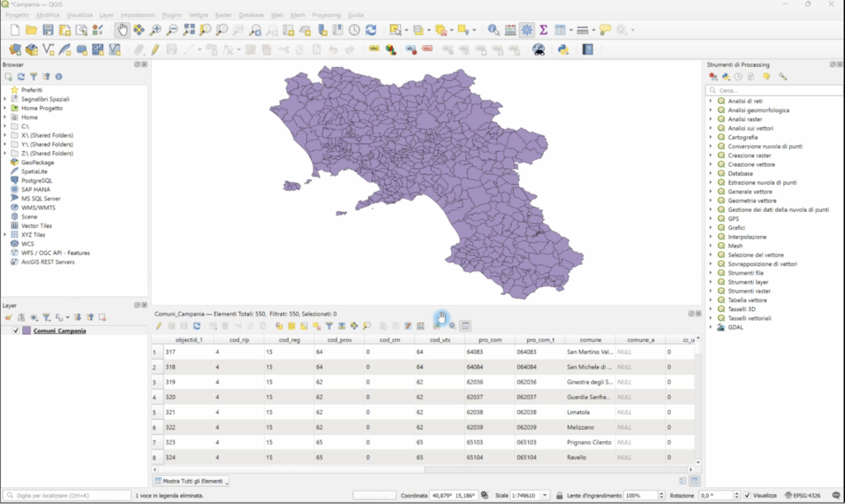
Task: Click the Map Tips speech bubble icon
Action: click(605, 31)
